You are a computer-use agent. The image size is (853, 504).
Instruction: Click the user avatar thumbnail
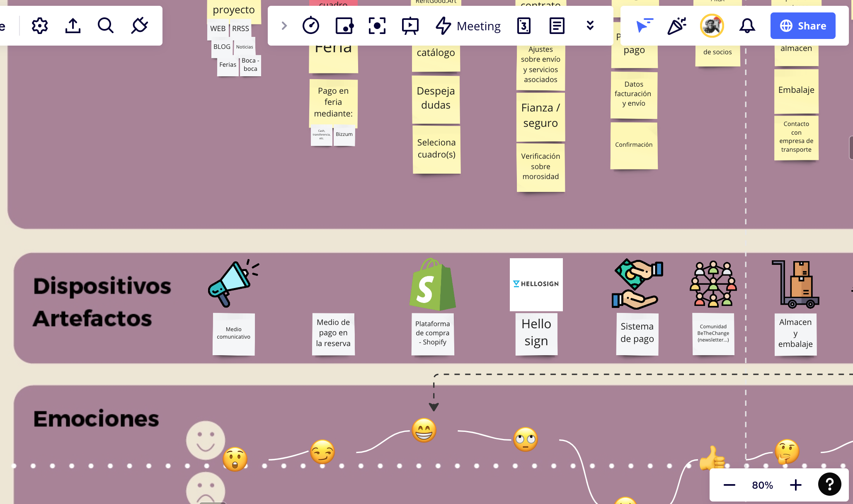[x=712, y=26]
